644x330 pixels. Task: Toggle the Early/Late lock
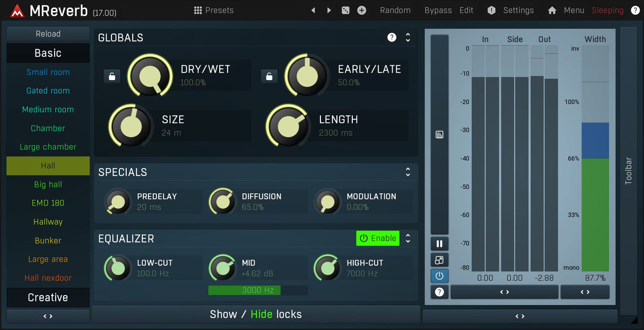[269, 76]
